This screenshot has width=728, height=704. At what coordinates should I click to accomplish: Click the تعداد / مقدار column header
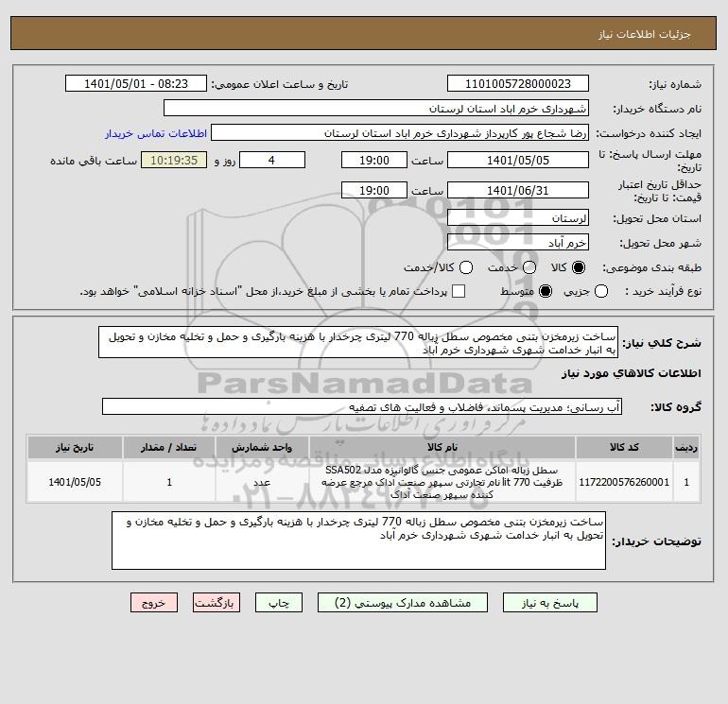169,447
